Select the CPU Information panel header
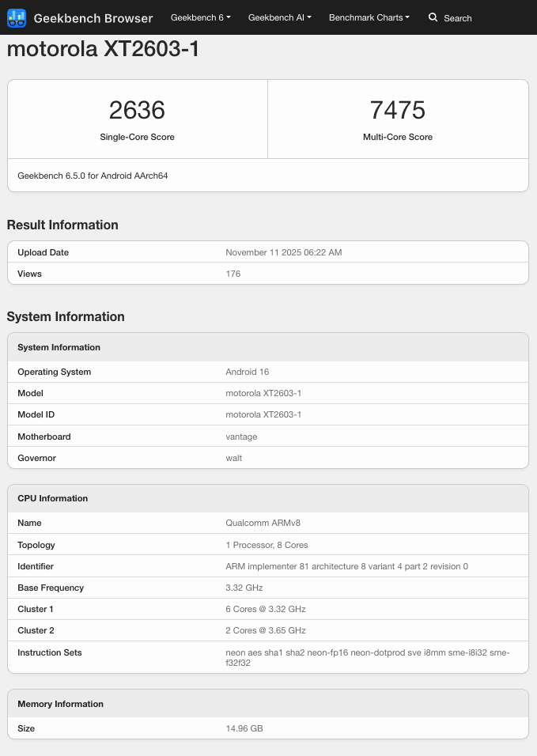This screenshot has height=756, width=537. (x=53, y=498)
